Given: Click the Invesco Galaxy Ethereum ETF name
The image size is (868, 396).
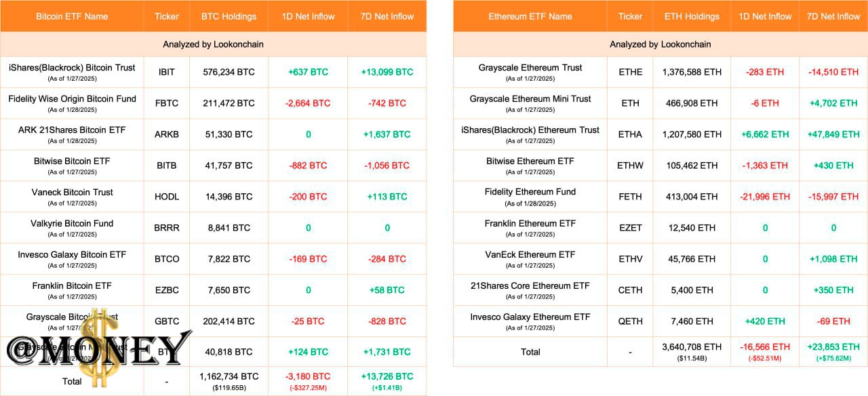Looking at the screenshot, I should point(530,317).
